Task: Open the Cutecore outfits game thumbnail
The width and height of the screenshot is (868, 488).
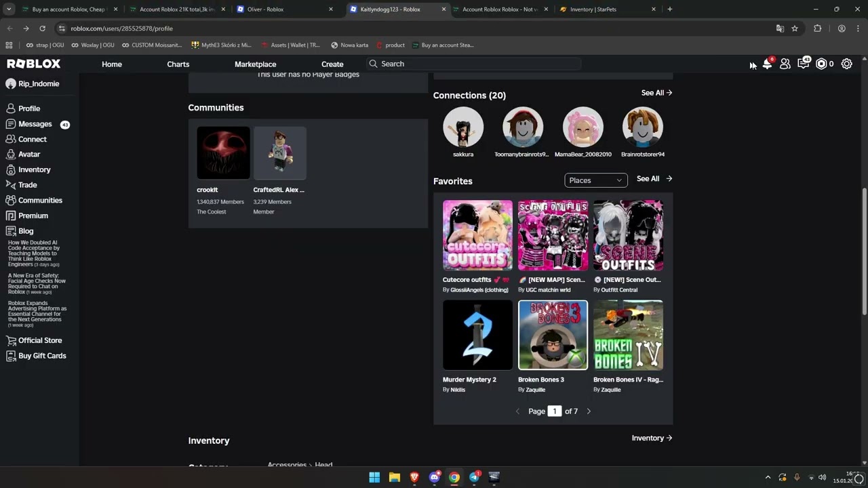Action: point(477,235)
